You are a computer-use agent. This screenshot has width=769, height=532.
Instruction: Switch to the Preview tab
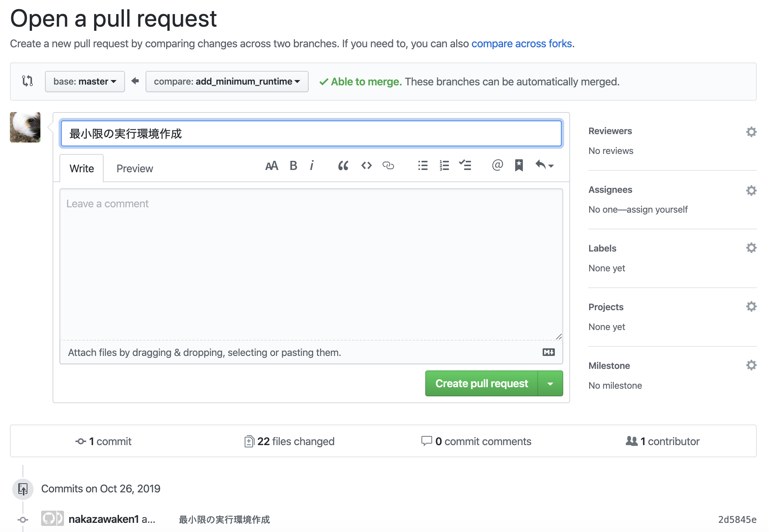[x=135, y=168]
